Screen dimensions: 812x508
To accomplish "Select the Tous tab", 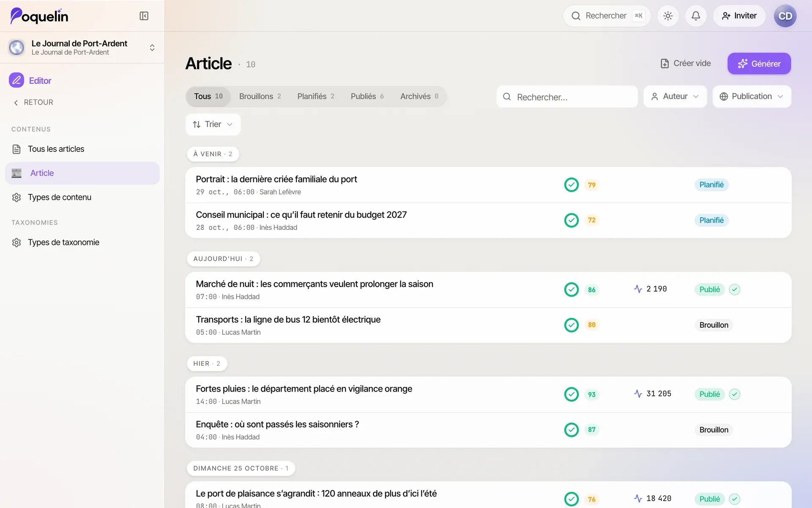I will [208, 97].
